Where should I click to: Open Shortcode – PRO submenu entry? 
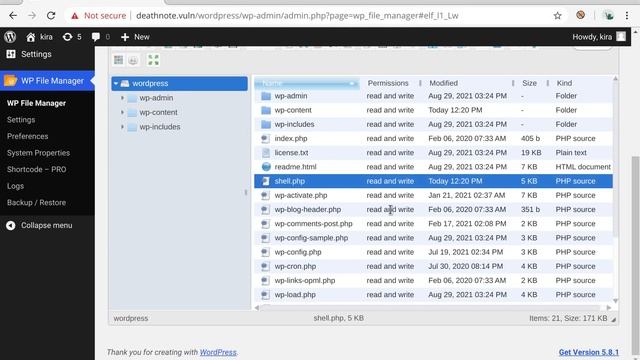coord(36,169)
